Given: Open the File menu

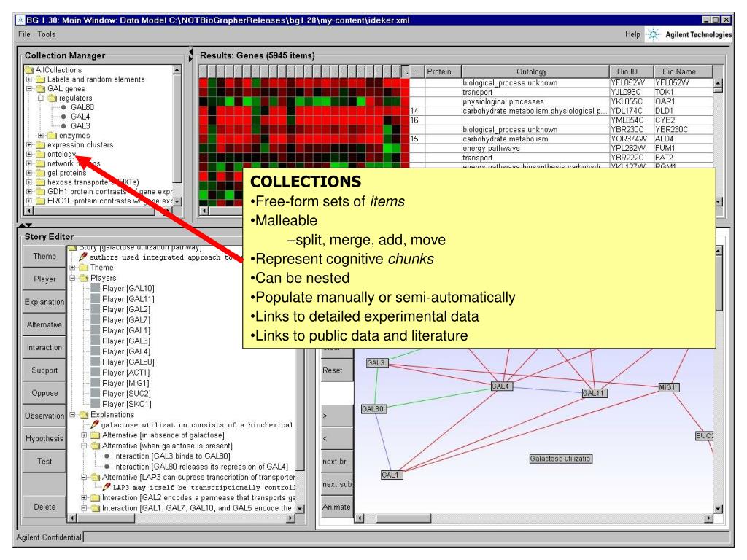Looking at the screenshot, I should point(24,34).
